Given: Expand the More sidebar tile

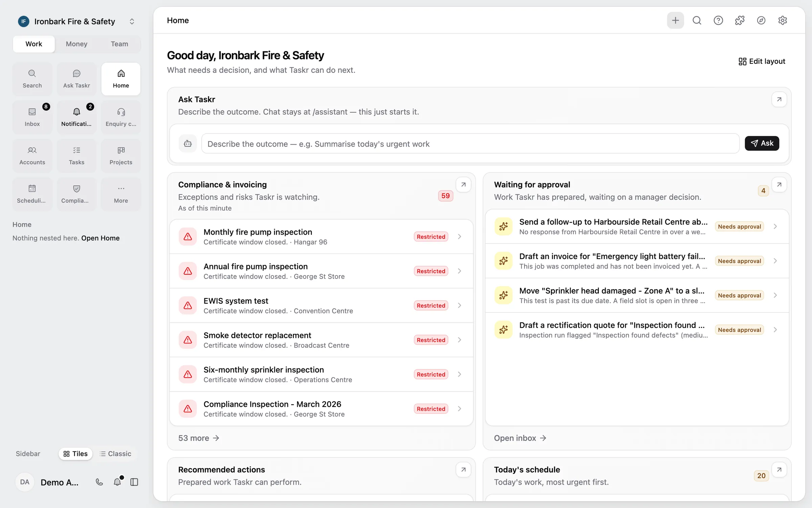Looking at the screenshot, I should click(121, 194).
